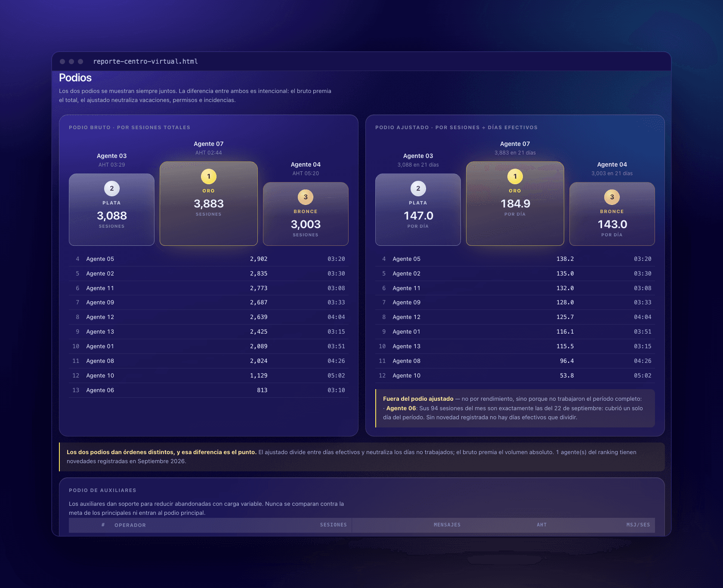This screenshot has height=588, width=723.
Task: Select the 3,883 sesiones gold card value
Action: (209, 204)
